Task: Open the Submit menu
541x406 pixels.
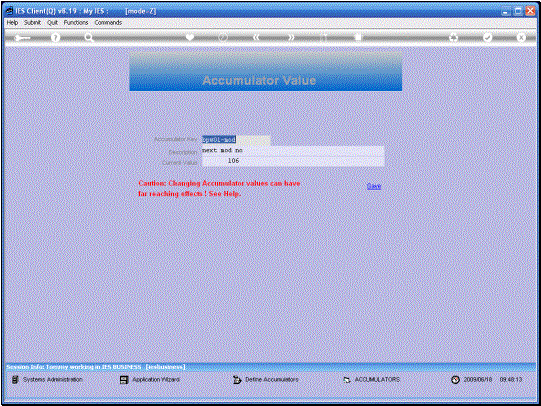Action: pyautogui.click(x=32, y=22)
